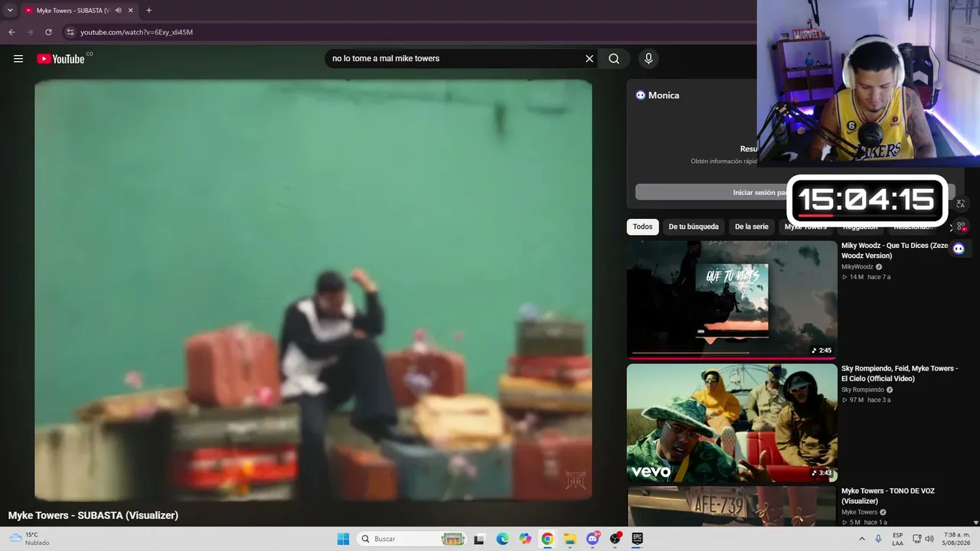The width and height of the screenshot is (980, 551).
Task: Open OBS Studio from the taskbar
Action: [x=615, y=539]
